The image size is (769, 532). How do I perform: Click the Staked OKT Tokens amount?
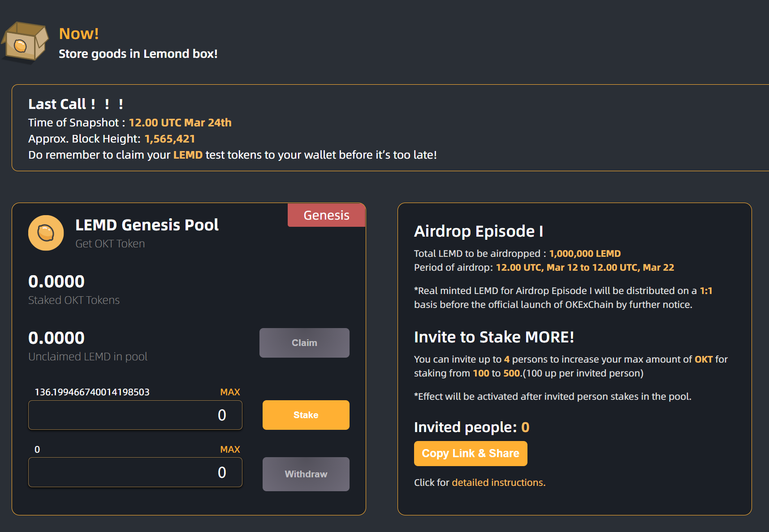[x=56, y=281]
